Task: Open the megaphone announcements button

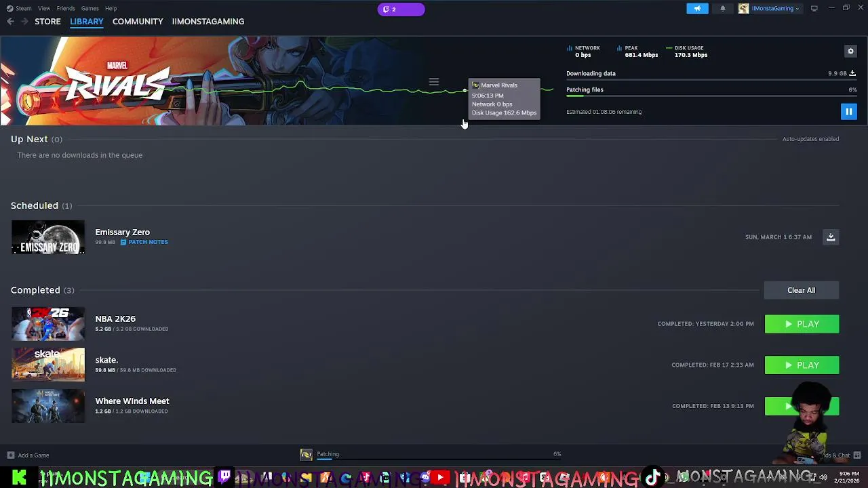Action: tap(697, 8)
